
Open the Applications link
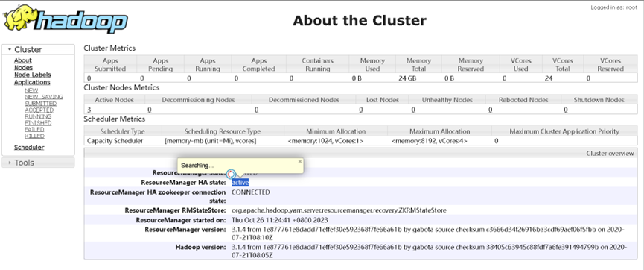tap(32, 82)
